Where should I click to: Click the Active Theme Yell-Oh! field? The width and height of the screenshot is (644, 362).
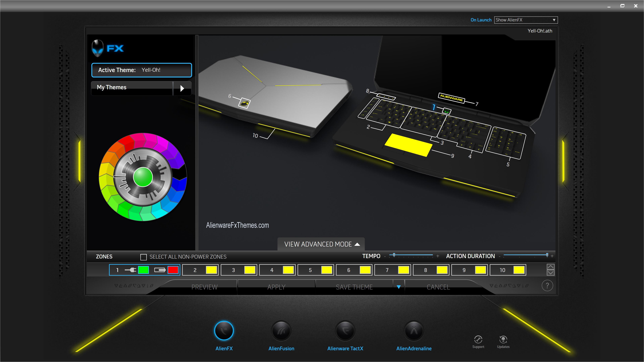(x=142, y=70)
